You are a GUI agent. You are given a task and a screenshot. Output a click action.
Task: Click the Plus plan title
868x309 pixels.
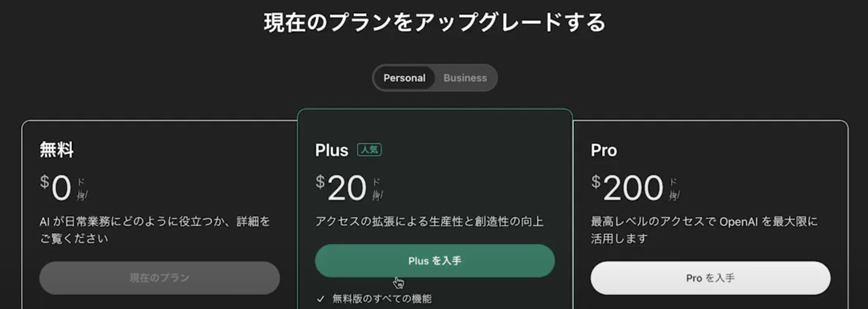[x=331, y=150]
